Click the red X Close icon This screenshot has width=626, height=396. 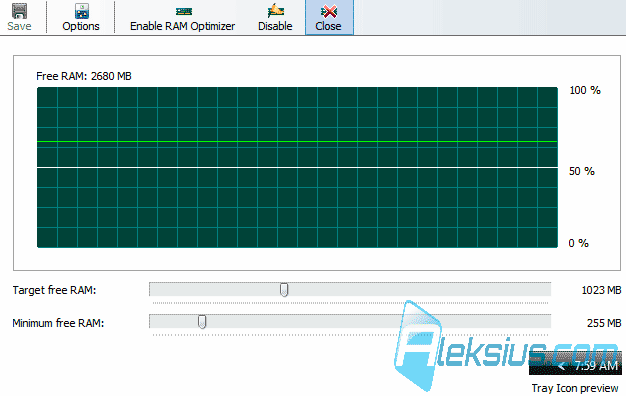[x=329, y=11]
